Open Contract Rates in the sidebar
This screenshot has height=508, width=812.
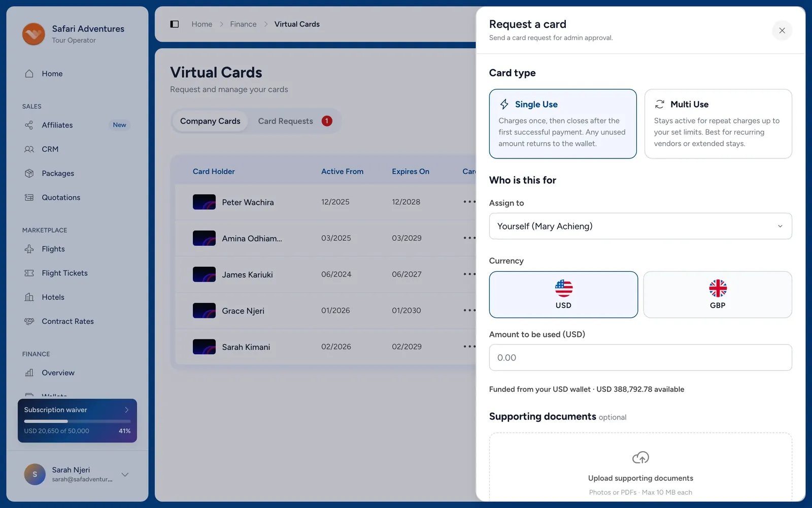(77, 322)
